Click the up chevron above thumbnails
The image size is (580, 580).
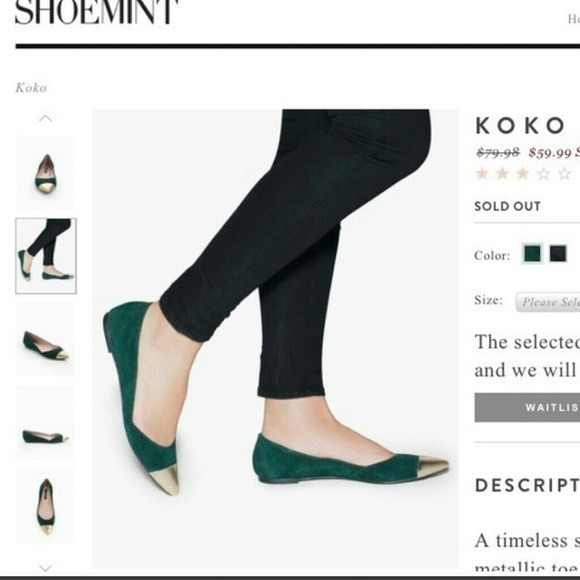45,118
